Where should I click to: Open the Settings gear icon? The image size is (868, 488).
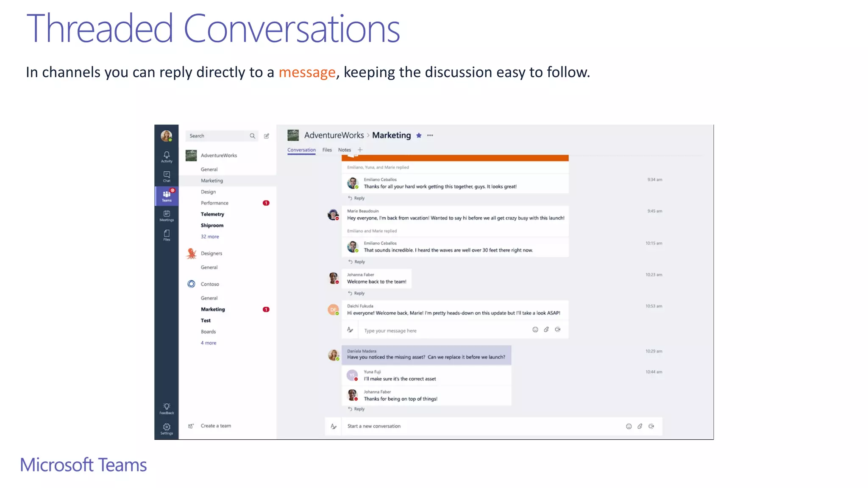coord(167,429)
